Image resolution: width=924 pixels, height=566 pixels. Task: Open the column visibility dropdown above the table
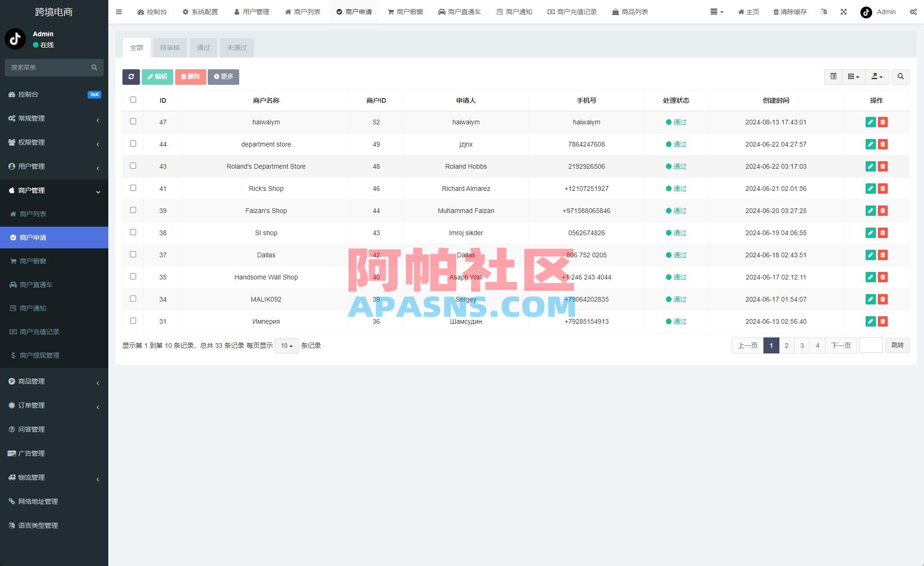853,76
